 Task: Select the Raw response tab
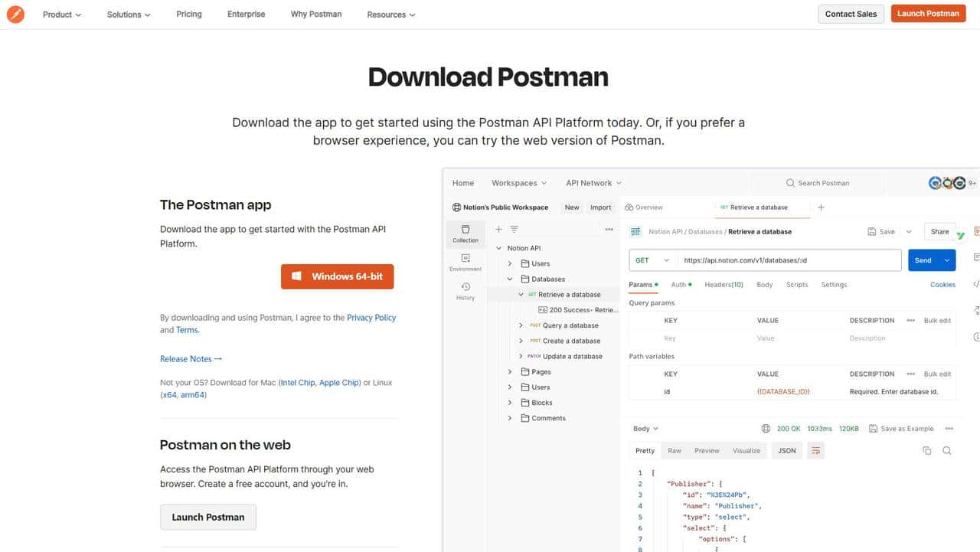(674, 451)
